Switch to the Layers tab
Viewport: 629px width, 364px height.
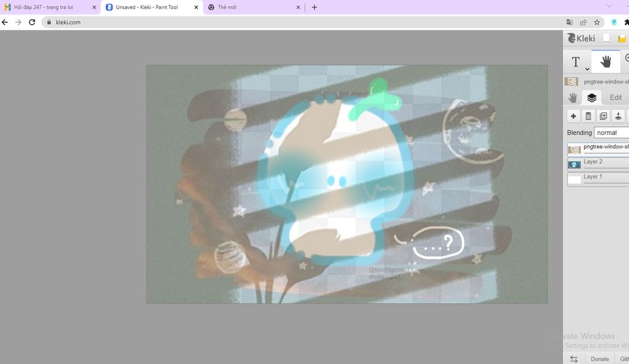[592, 98]
